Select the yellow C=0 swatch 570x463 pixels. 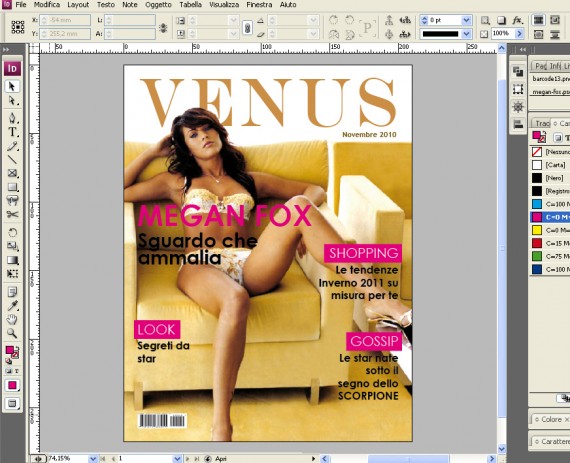click(x=550, y=230)
